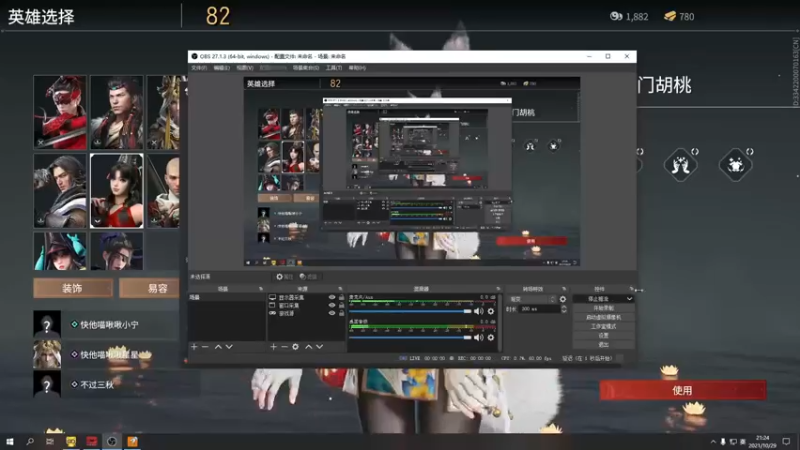Move the scene up in the Scenes panel
Image resolution: width=800 pixels, height=450 pixels.
pyautogui.click(x=218, y=347)
